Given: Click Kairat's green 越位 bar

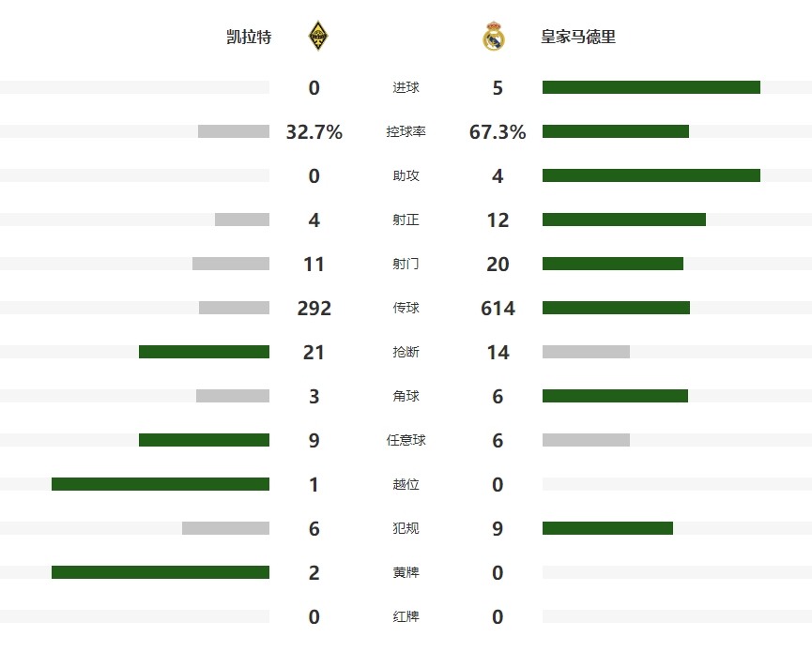Looking at the screenshot, I should pos(161,485).
